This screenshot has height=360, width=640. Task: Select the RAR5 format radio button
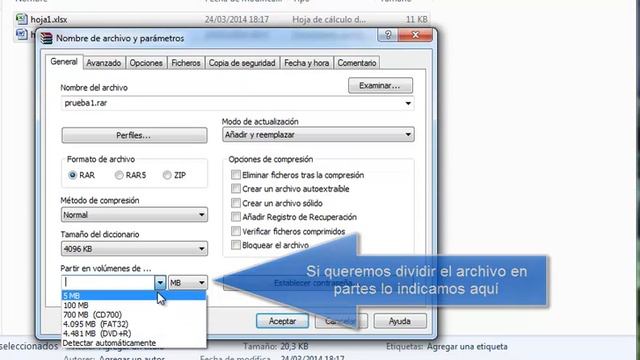pos(119,175)
